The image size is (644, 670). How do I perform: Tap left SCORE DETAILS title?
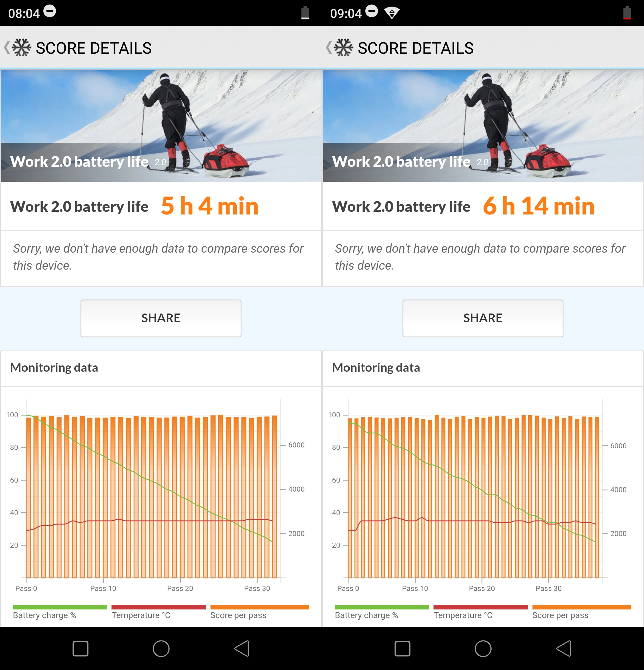(94, 48)
